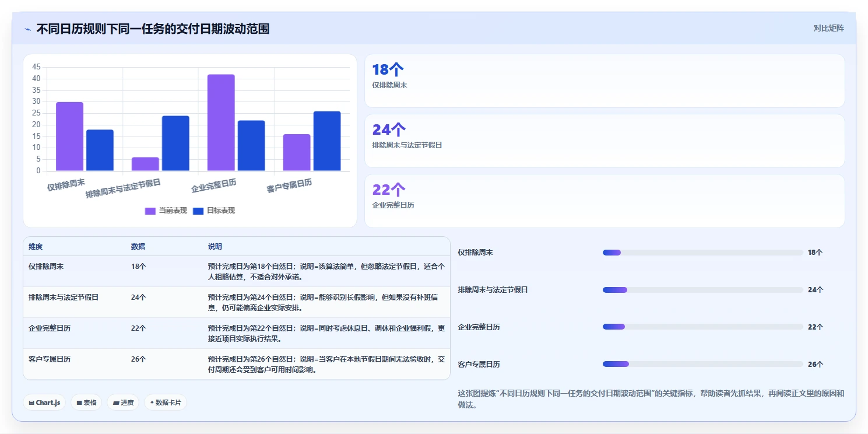The image size is (868, 434).
Task: Click the 对比矩阵 label in header
Action: point(828,28)
